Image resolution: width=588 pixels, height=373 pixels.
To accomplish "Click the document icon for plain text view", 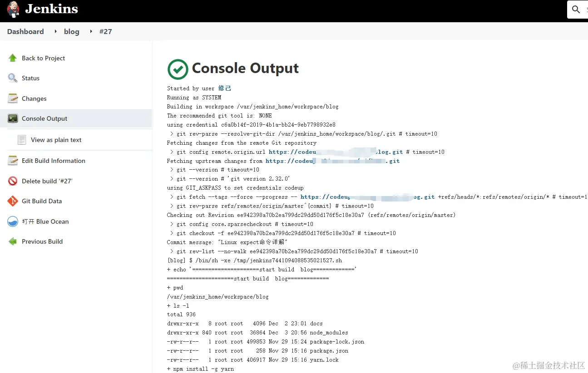I will point(22,140).
